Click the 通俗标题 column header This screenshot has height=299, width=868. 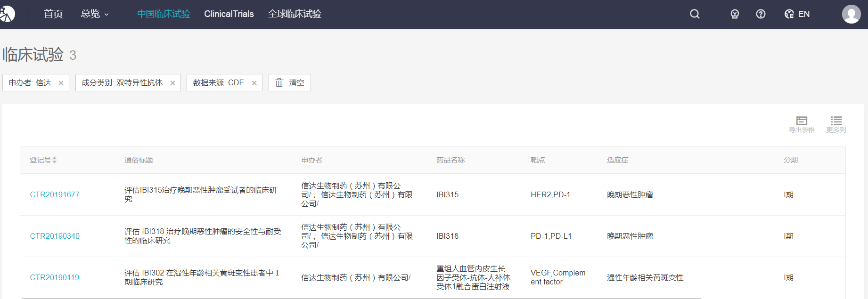click(x=139, y=160)
